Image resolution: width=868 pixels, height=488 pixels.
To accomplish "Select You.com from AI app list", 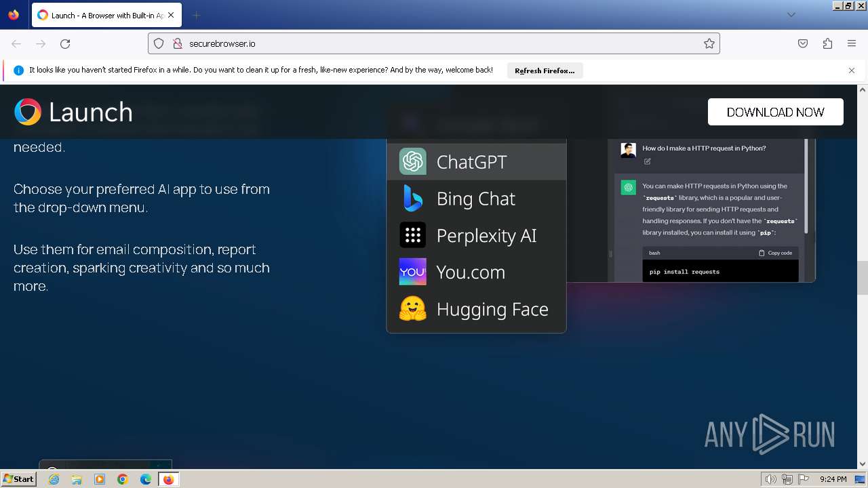I will [x=476, y=272].
